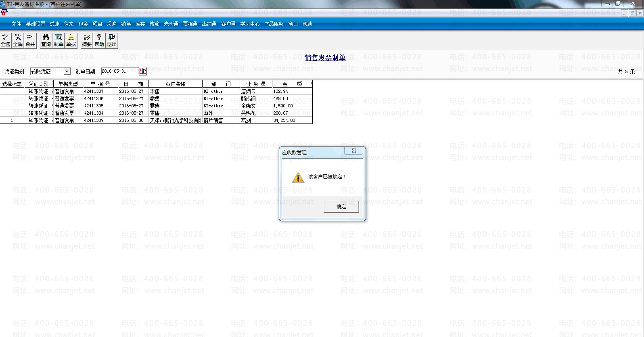The image size is (644, 337).
Task: Click the amount 132.94 cell
Action: 292,91
